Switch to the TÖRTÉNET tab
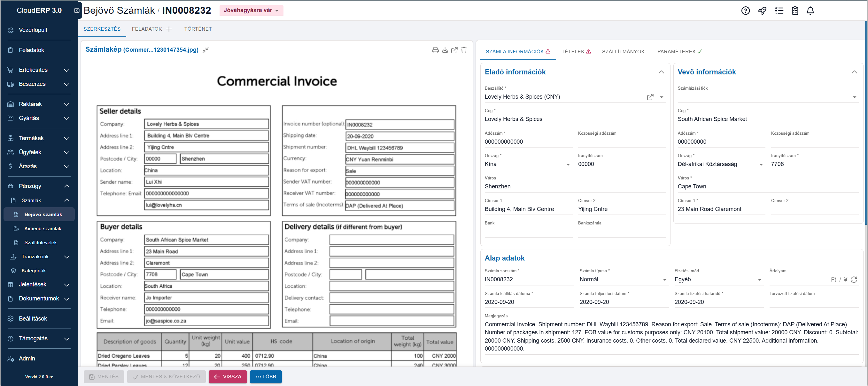This screenshot has height=386, width=868. 198,29
